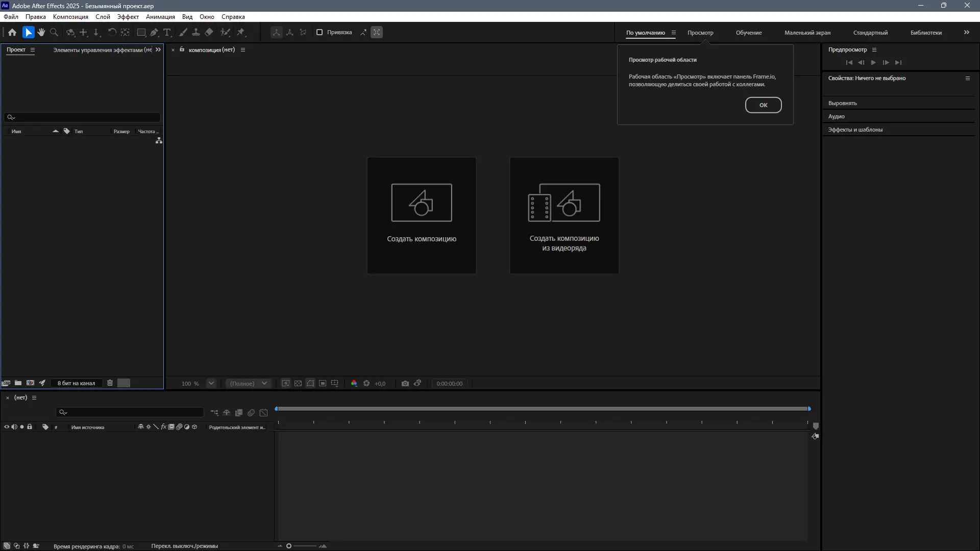This screenshot has width=980, height=551.
Task: Select the Pen tool
Action: coord(154,32)
